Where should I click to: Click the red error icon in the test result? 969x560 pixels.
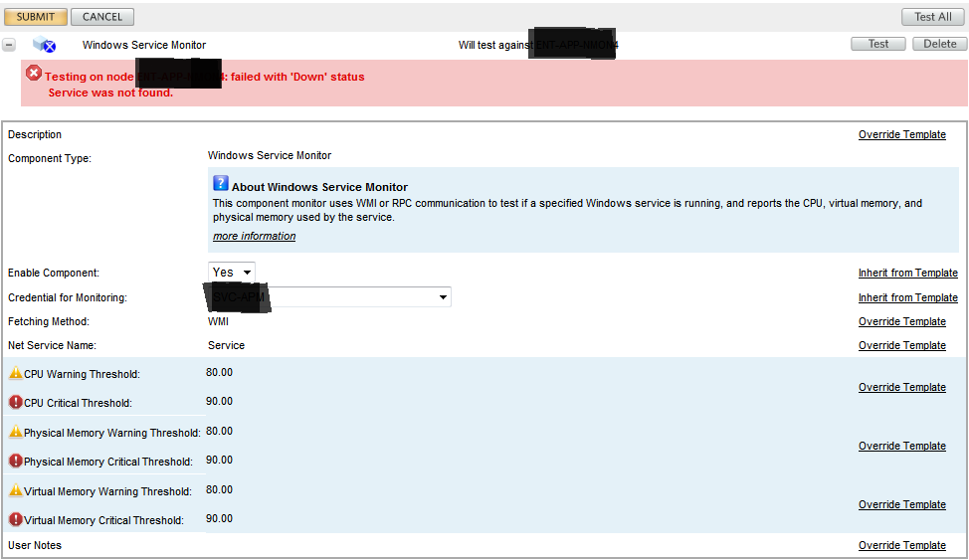[x=34, y=74]
